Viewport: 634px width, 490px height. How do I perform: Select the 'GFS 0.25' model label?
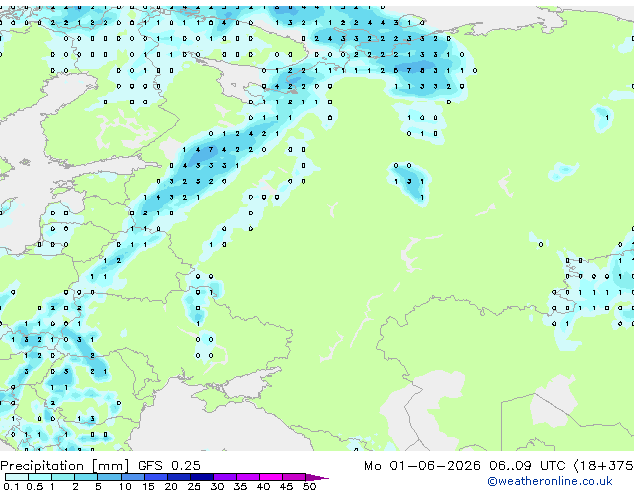pyautogui.click(x=169, y=466)
